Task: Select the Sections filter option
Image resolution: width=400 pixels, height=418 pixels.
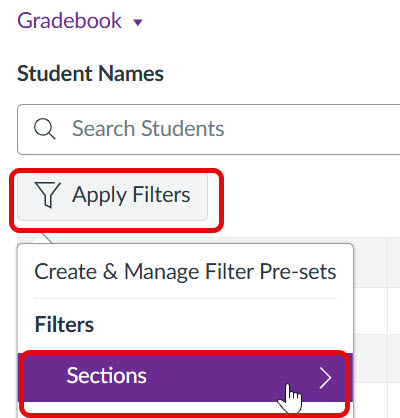Action: [185, 376]
